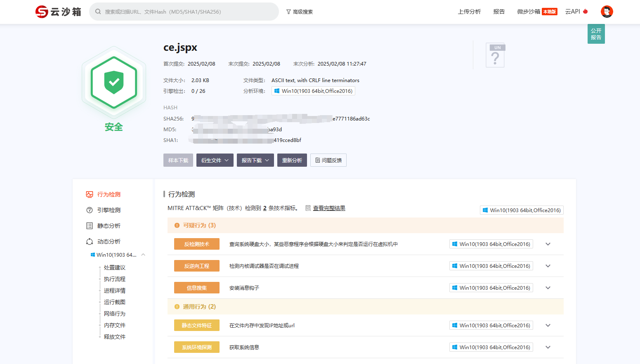
Task: Expand the 报告下载 dropdown
Action: click(255, 160)
